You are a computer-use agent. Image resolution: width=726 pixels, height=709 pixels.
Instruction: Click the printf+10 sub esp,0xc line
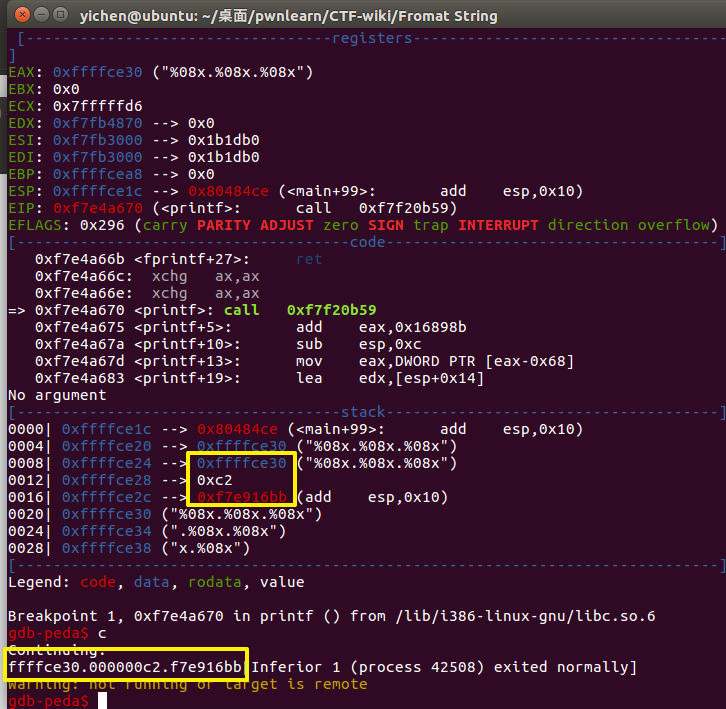pyautogui.click(x=228, y=345)
